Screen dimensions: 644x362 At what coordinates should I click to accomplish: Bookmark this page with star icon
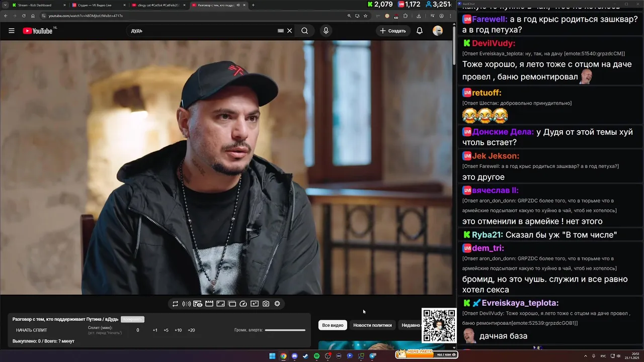[366, 16]
